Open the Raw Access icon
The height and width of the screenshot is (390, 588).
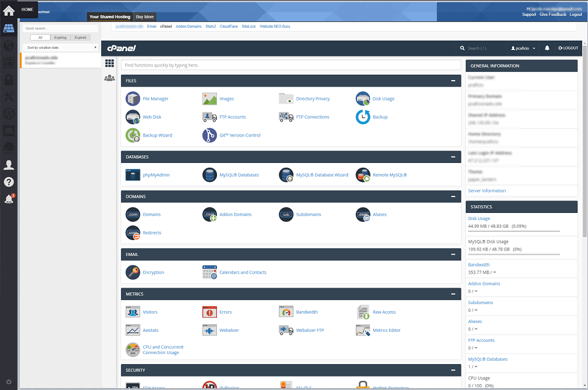pyautogui.click(x=363, y=312)
